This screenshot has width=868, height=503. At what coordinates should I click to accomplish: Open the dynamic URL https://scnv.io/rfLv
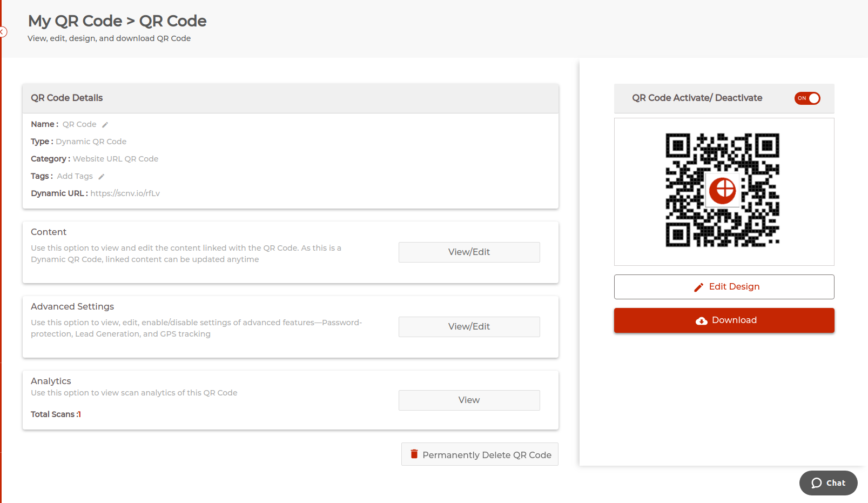coord(125,193)
